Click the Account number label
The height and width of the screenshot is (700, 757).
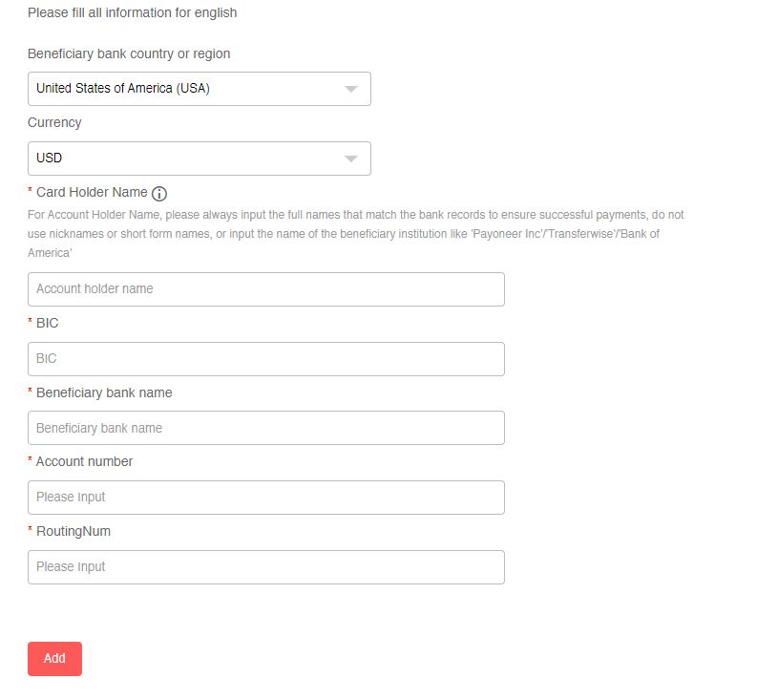tap(84, 461)
